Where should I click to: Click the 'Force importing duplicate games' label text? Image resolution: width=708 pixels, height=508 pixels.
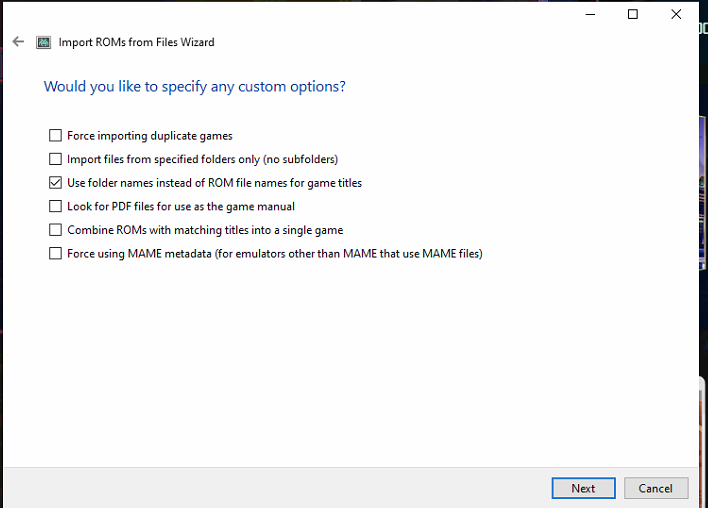149,136
